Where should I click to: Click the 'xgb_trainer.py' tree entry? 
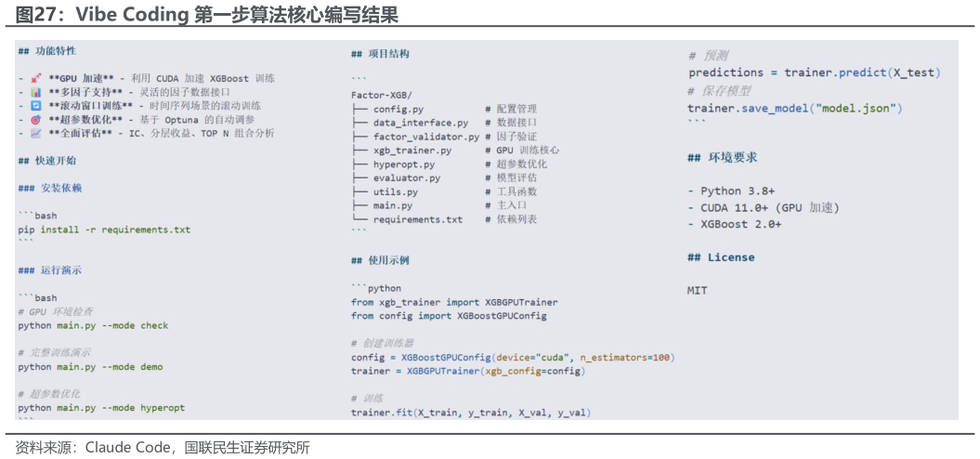pos(412,151)
